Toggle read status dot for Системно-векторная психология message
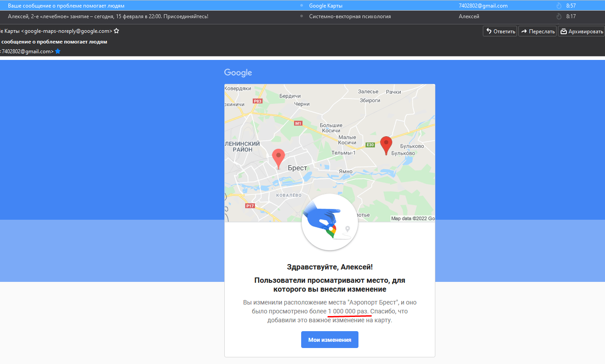605x364 pixels. [x=302, y=16]
